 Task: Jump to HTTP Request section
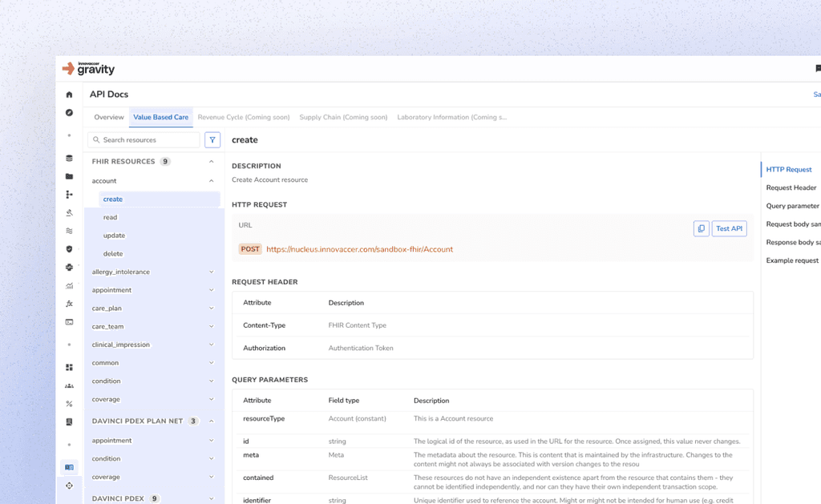pos(789,170)
